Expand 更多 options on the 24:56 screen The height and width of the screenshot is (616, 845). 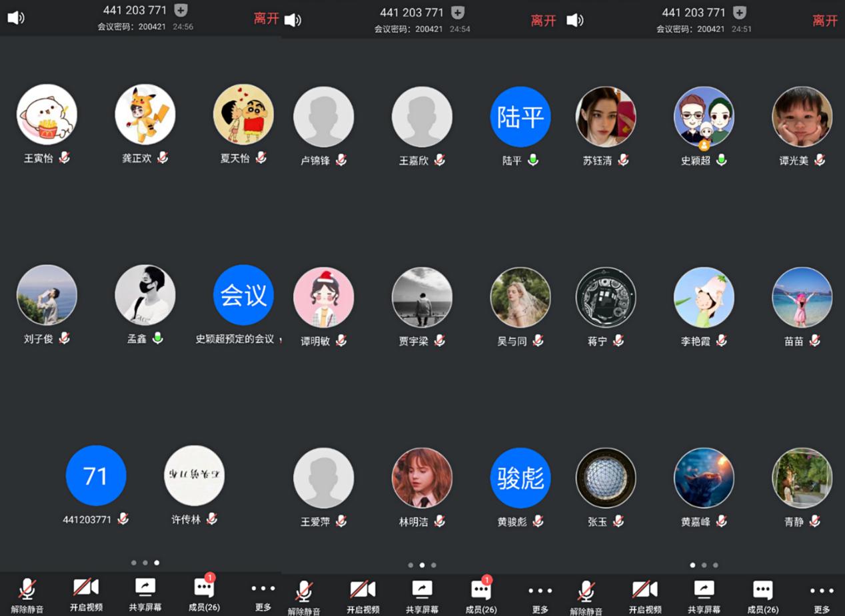click(x=263, y=593)
